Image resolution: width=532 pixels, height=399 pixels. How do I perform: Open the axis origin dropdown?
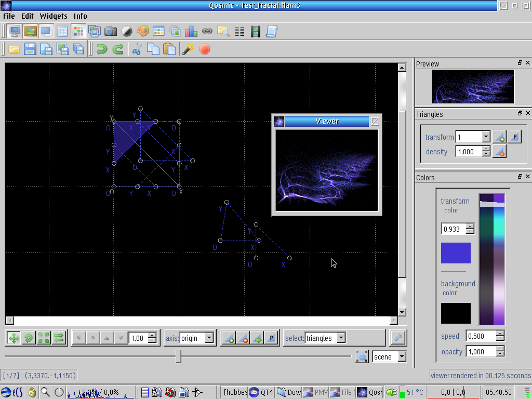coord(209,338)
